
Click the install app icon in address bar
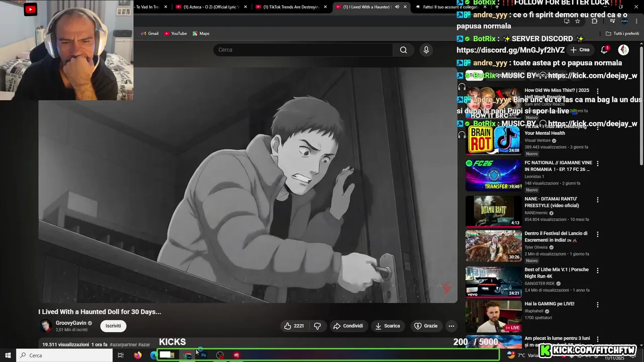point(567,21)
